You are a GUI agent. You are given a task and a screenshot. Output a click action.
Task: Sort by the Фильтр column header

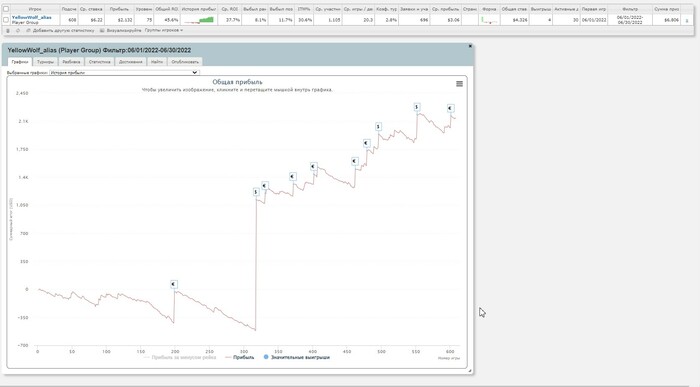[x=630, y=9]
